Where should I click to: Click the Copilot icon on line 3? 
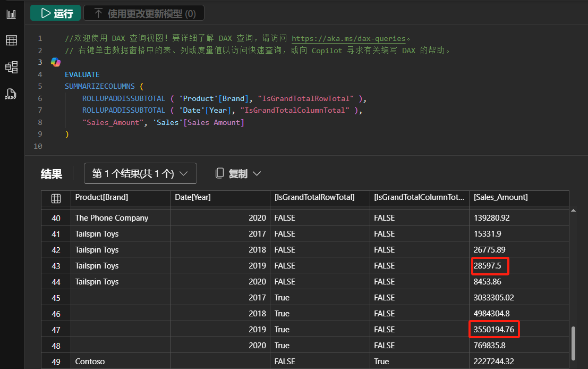point(55,62)
